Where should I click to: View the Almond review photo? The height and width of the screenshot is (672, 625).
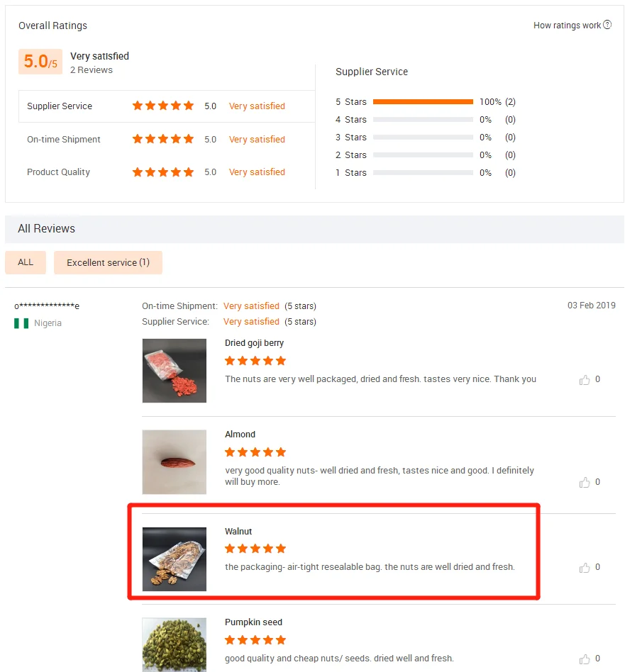tap(175, 462)
